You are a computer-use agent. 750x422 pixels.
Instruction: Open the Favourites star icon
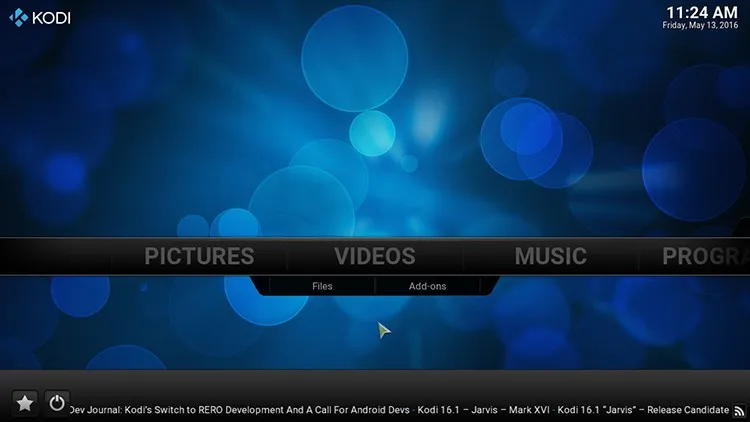(25, 403)
